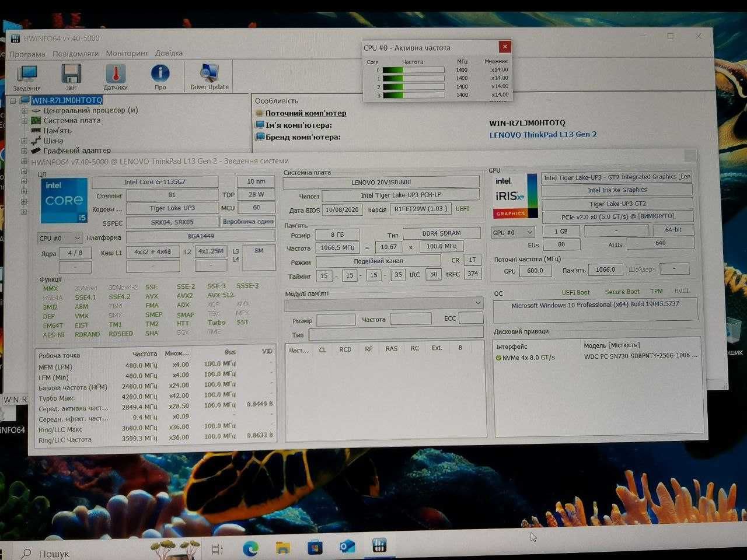Launch the Driver Update toolbar icon

[209, 76]
